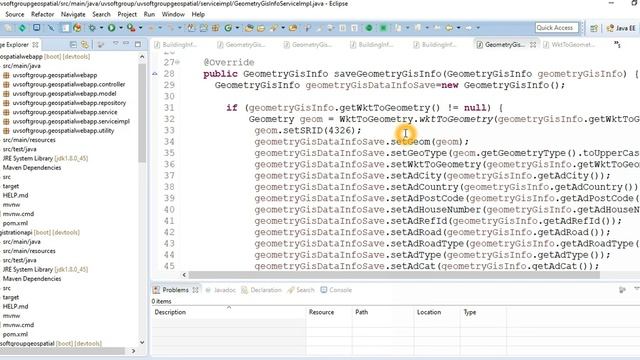This screenshot has height=360, width=640.
Task: Switch to the Declaration view tab
Action: [x=262, y=290]
